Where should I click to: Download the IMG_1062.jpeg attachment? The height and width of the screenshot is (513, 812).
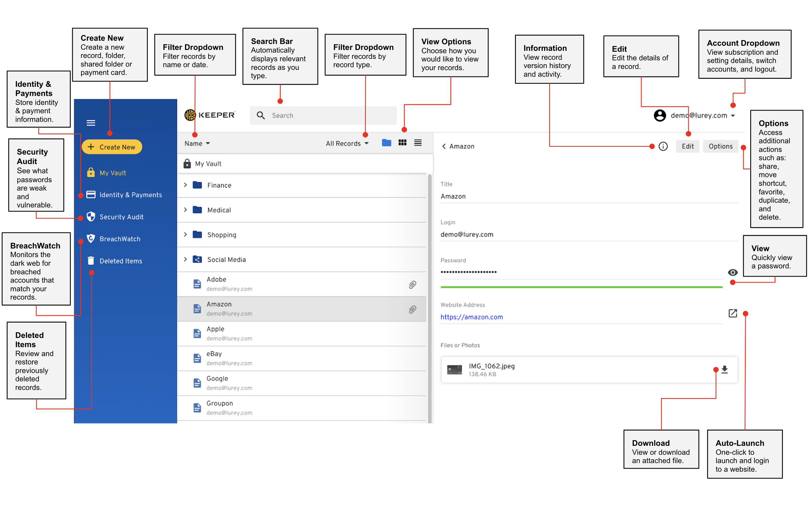(725, 369)
